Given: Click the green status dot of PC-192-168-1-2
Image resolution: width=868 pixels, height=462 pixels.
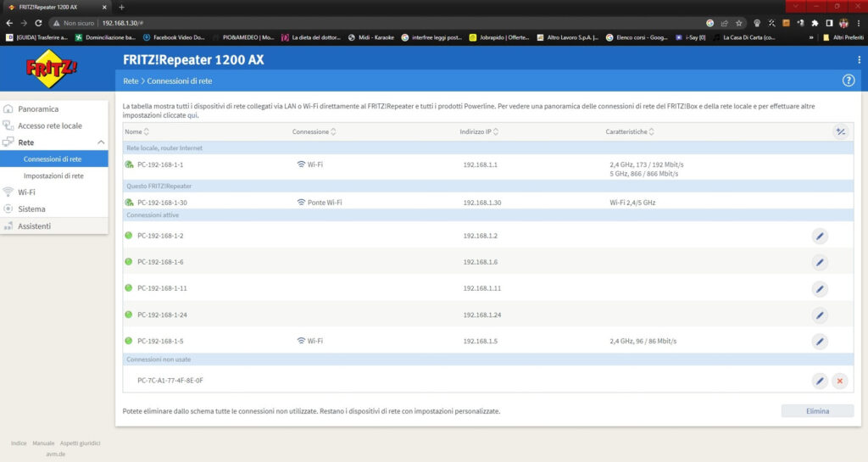Looking at the screenshot, I should pyautogui.click(x=129, y=236).
